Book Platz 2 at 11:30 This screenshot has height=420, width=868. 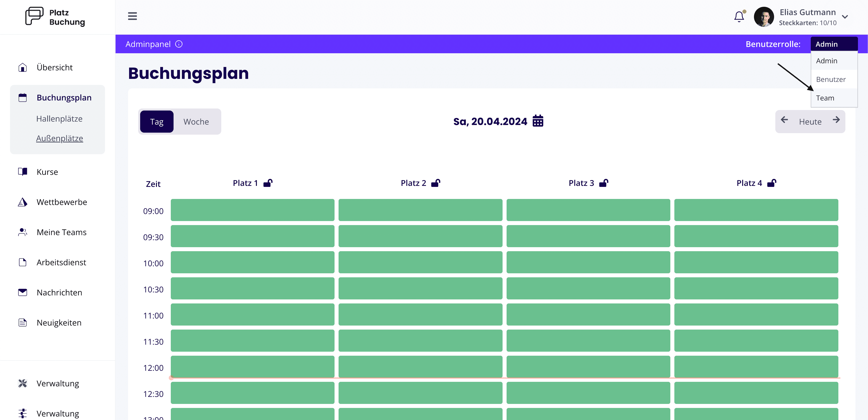pyautogui.click(x=420, y=340)
